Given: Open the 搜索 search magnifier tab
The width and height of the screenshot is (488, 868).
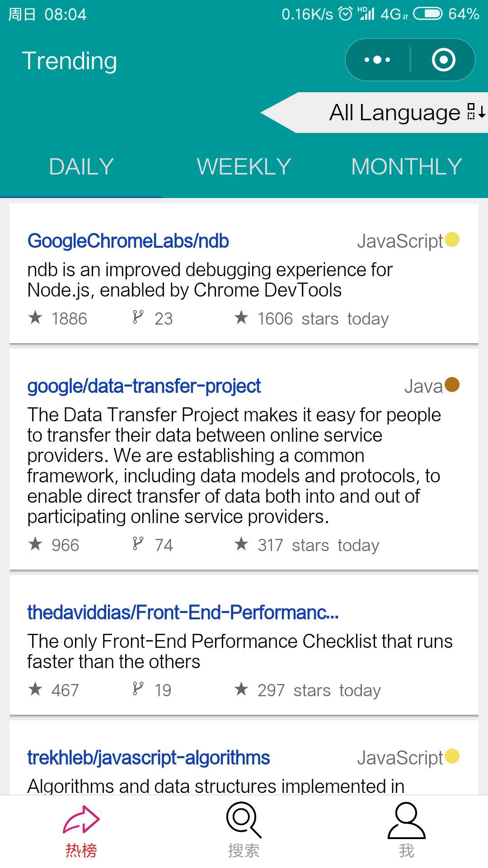Looking at the screenshot, I should [x=244, y=831].
